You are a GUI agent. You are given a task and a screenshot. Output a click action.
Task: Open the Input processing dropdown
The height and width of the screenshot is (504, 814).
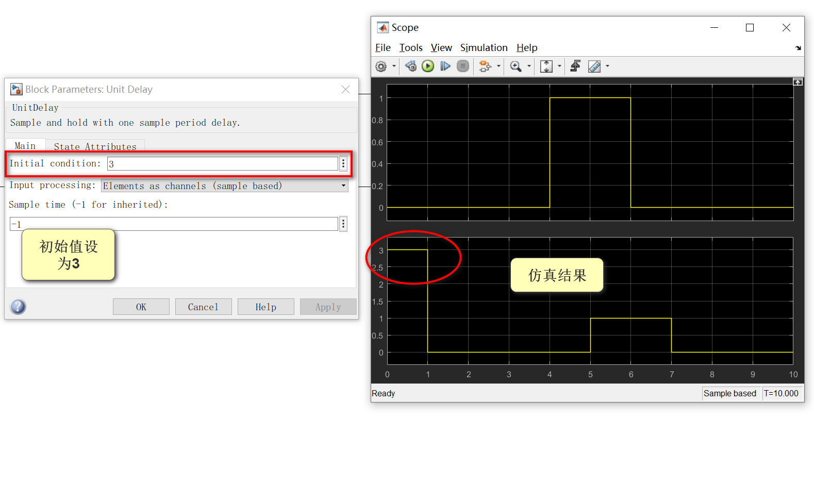pyautogui.click(x=225, y=186)
